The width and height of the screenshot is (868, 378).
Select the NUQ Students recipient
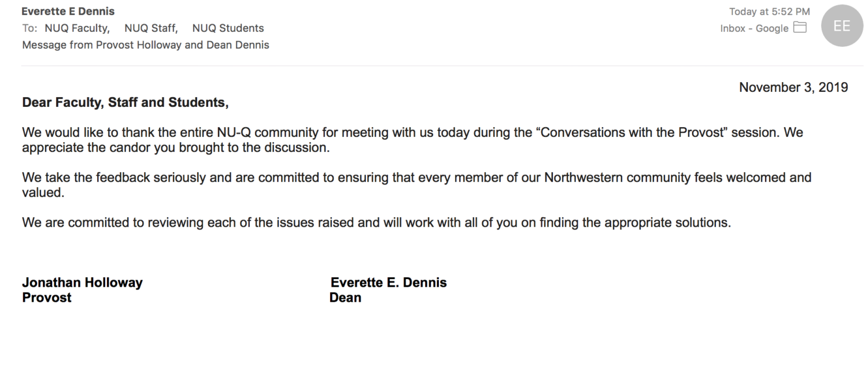[228, 28]
